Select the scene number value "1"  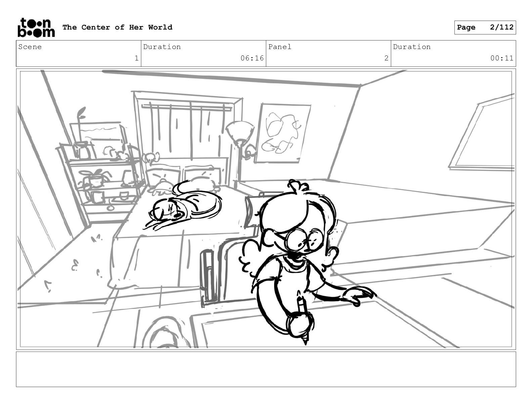coord(136,58)
